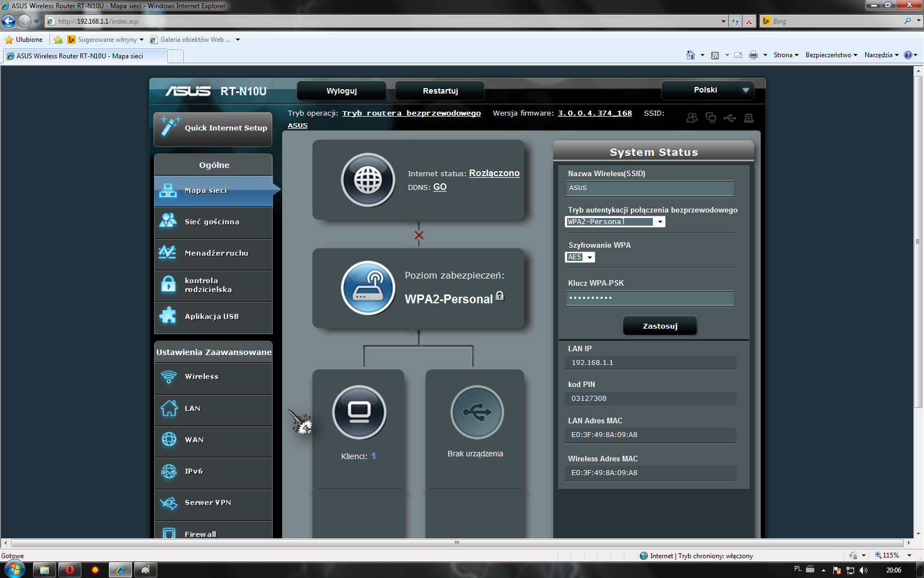
Task: Click the Ulubione favorites star
Action: [9, 40]
